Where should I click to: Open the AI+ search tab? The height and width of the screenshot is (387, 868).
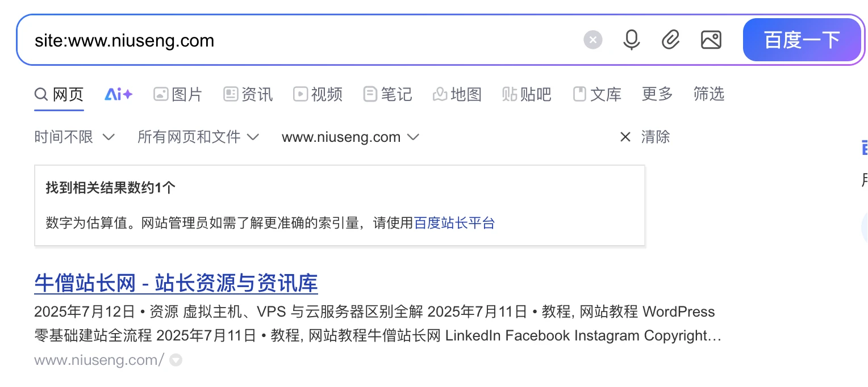click(118, 94)
